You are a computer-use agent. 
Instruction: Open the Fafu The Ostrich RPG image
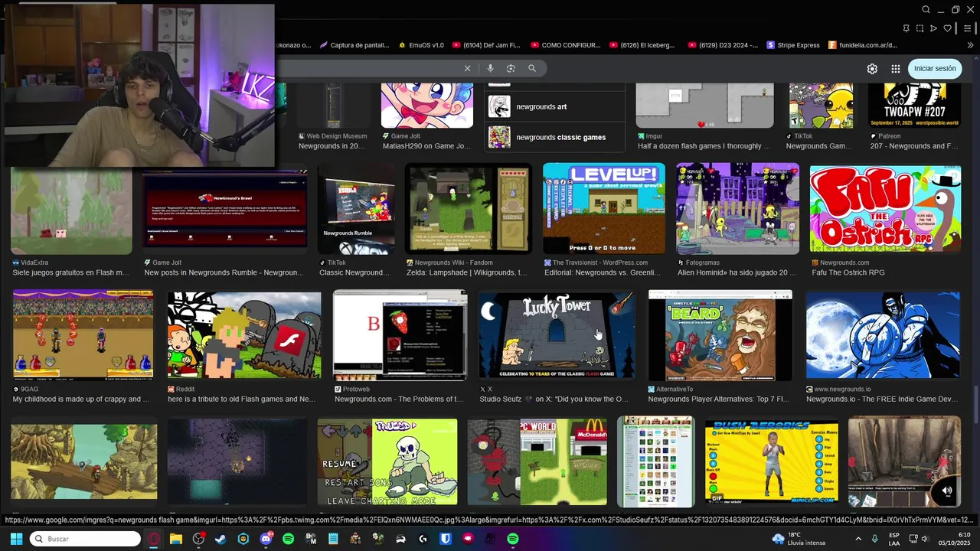pyautogui.click(x=884, y=208)
